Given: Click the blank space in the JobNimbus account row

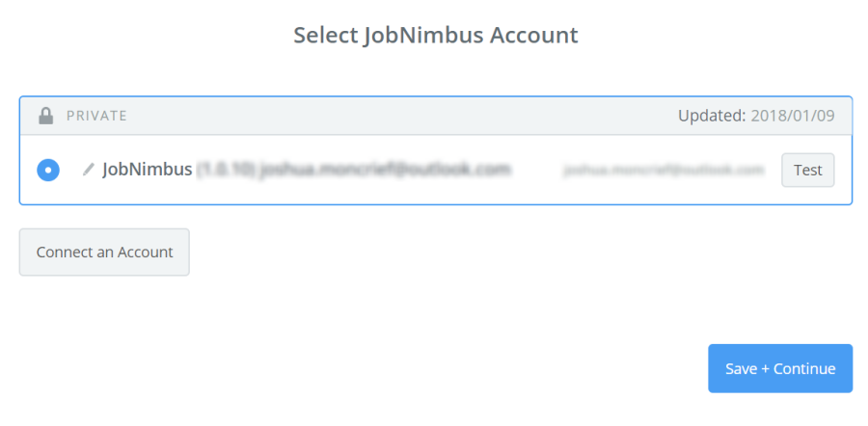Looking at the screenshot, I should tap(536, 170).
